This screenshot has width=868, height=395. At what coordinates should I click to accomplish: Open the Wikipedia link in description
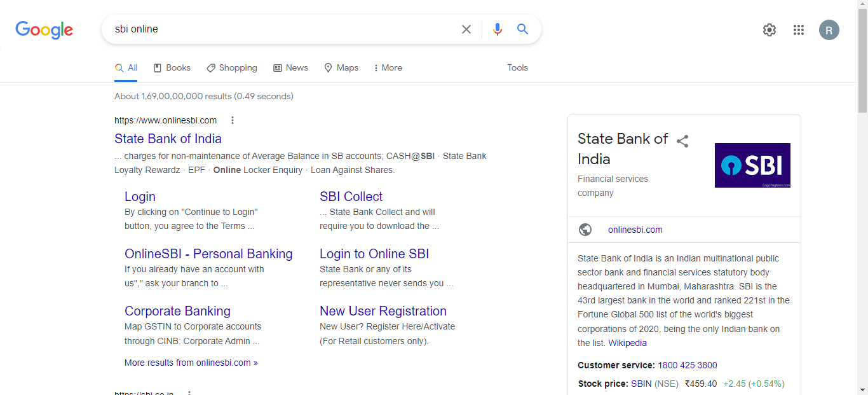pyautogui.click(x=628, y=343)
